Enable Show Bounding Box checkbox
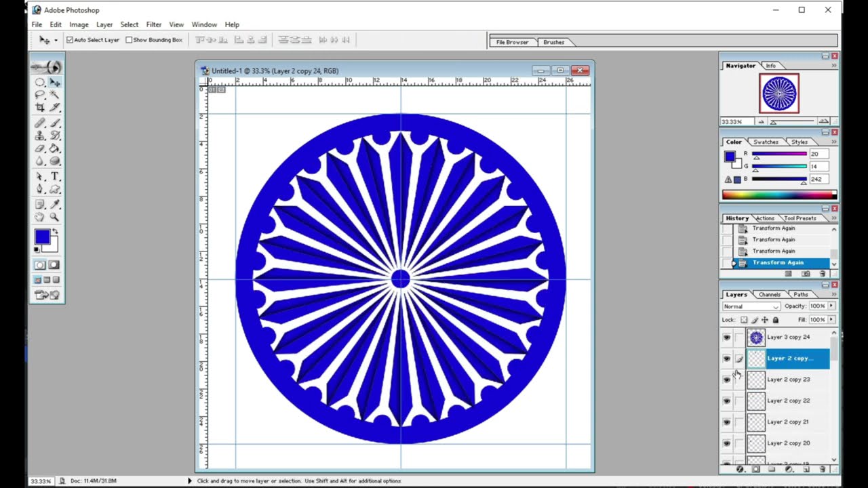 tap(129, 40)
